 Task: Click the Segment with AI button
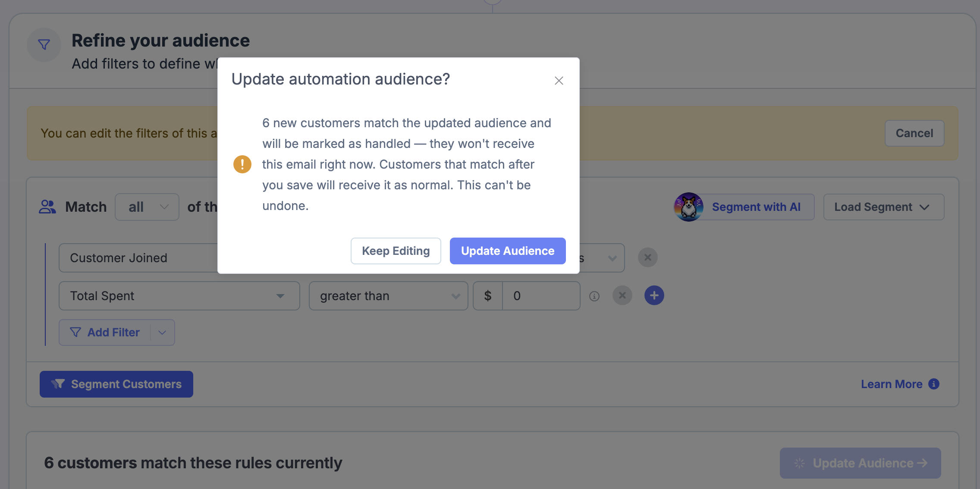744,207
